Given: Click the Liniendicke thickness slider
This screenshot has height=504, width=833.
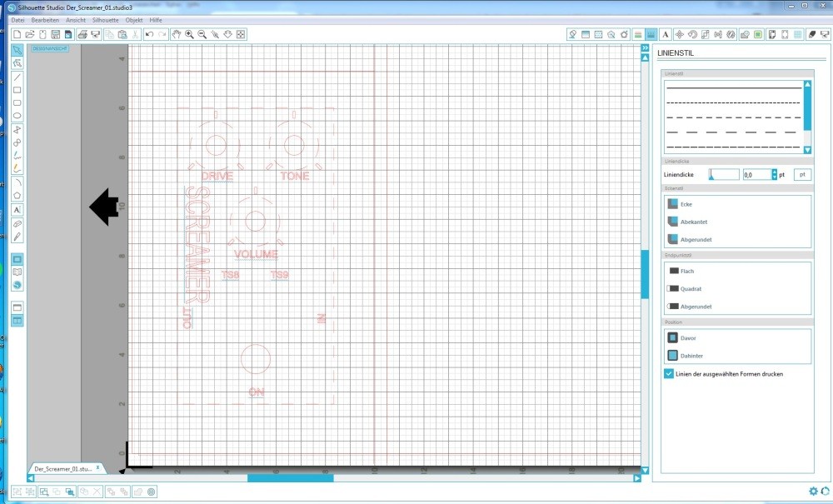Looking at the screenshot, I should click(x=724, y=174).
